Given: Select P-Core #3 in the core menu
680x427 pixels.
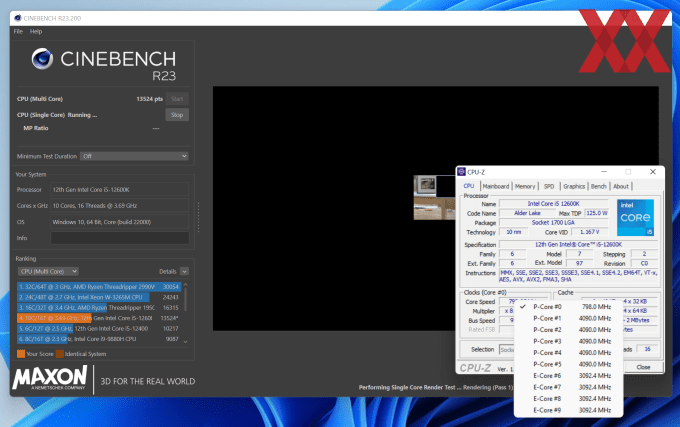Looking at the screenshot, I should point(569,341).
